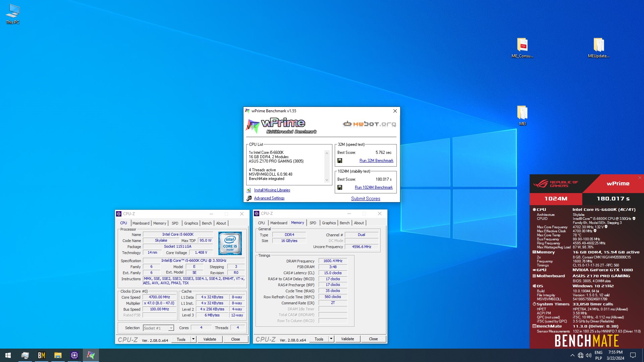The width and height of the screenshot is (644, 362).
Task: Click the right CPU-Z window title icon
Action: pos(257,214)
